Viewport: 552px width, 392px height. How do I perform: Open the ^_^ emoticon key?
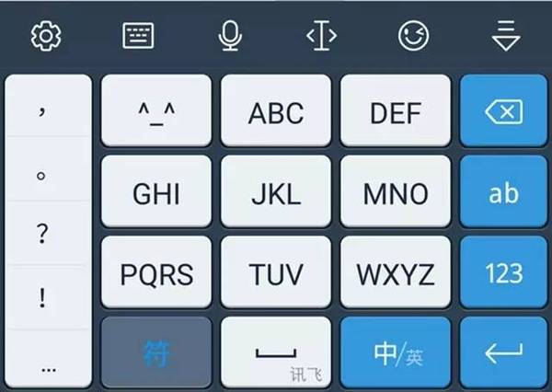[x=156, y=110]
